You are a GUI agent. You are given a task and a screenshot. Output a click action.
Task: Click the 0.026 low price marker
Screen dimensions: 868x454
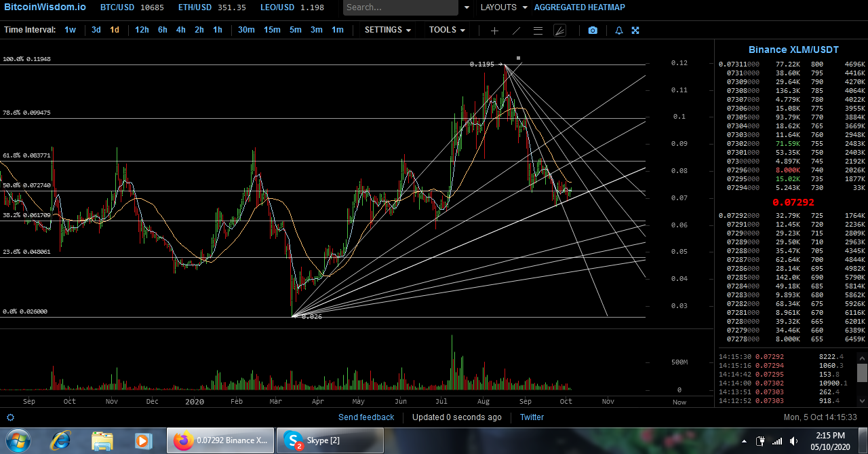[312, 317]
